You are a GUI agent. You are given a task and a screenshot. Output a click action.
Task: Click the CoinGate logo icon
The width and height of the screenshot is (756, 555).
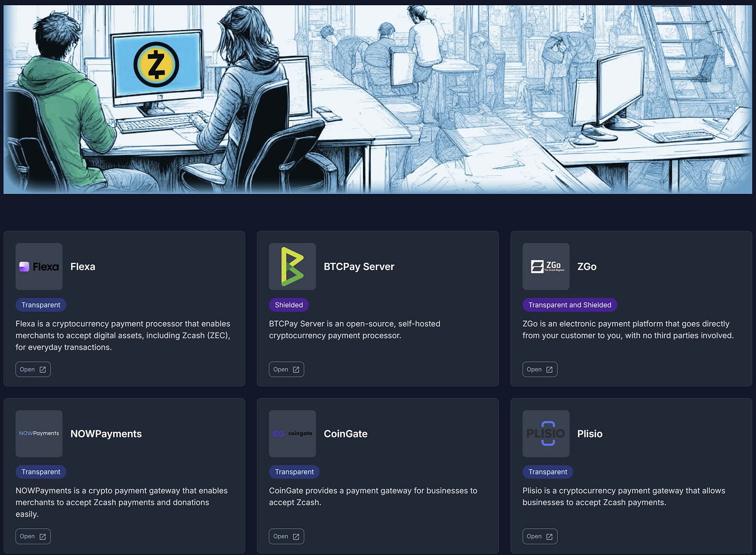[292, 433]
